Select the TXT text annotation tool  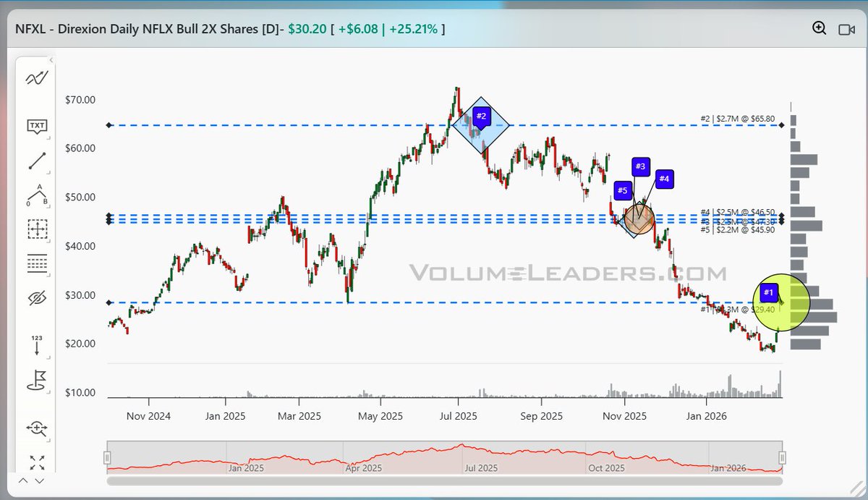37,127
